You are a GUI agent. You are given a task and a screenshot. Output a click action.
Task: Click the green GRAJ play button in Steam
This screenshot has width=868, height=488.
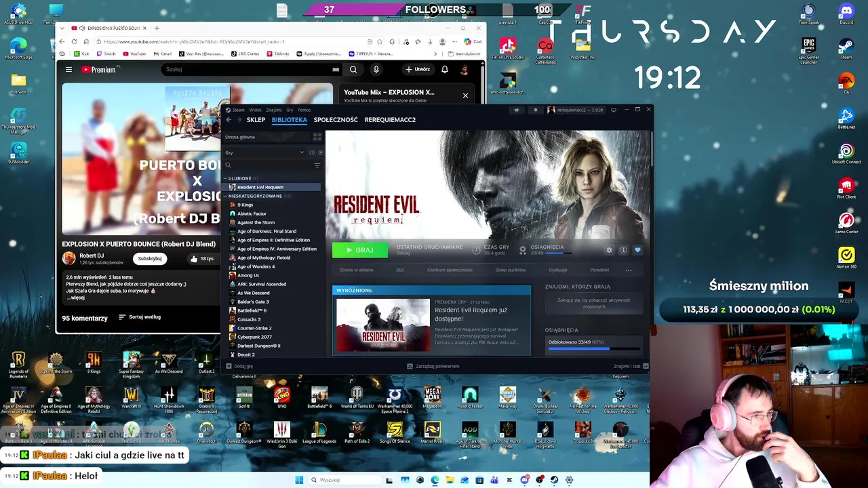click(359, 250)
